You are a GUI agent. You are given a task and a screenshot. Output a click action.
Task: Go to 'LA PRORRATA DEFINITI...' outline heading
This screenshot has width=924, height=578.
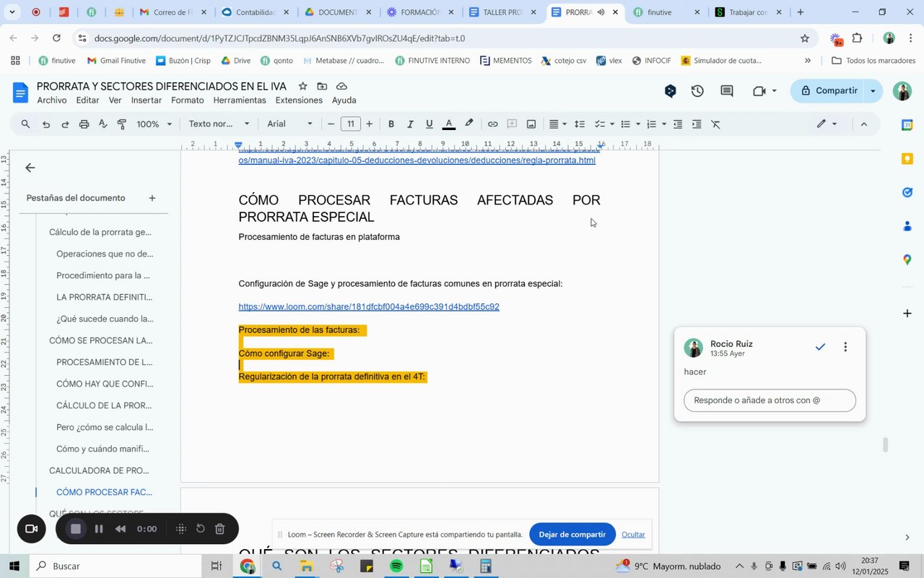(105, 297)
